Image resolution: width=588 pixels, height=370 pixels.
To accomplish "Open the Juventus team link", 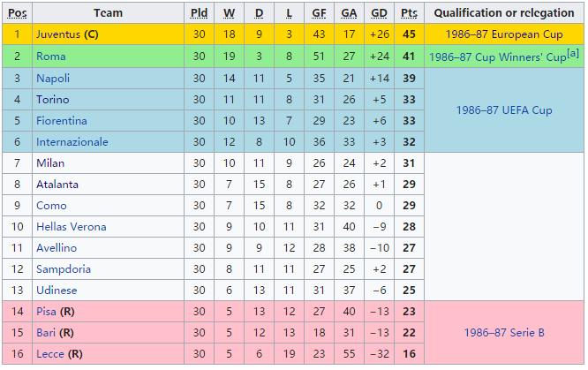I will (x=58, y=34).
